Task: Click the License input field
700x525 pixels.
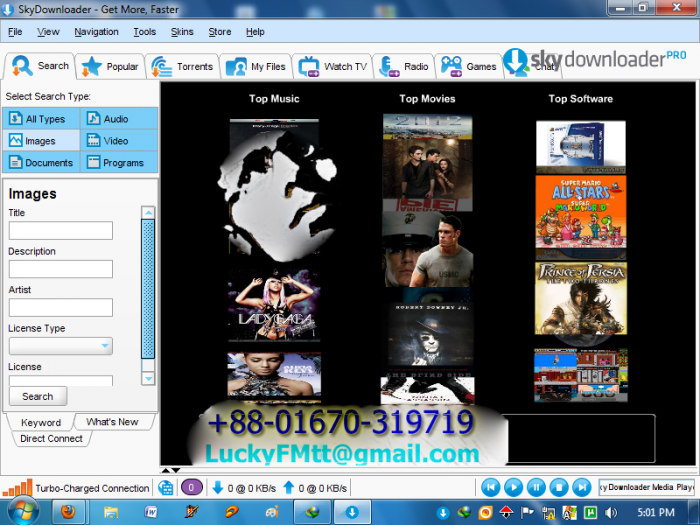Action: [61, 381]
